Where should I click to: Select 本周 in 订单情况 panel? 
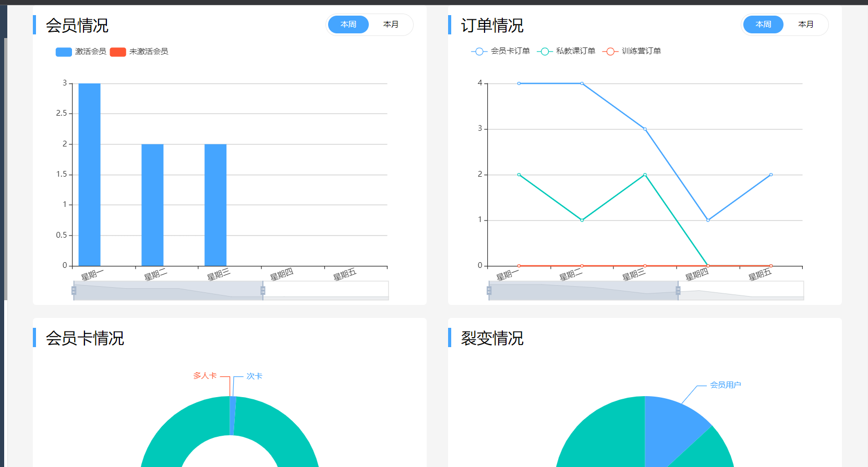pos(763,24)
